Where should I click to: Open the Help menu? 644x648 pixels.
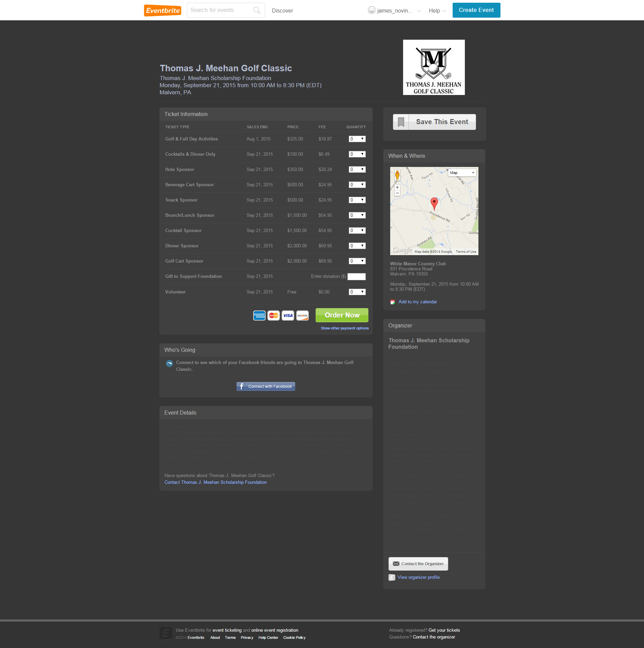[x=437, y=11]
